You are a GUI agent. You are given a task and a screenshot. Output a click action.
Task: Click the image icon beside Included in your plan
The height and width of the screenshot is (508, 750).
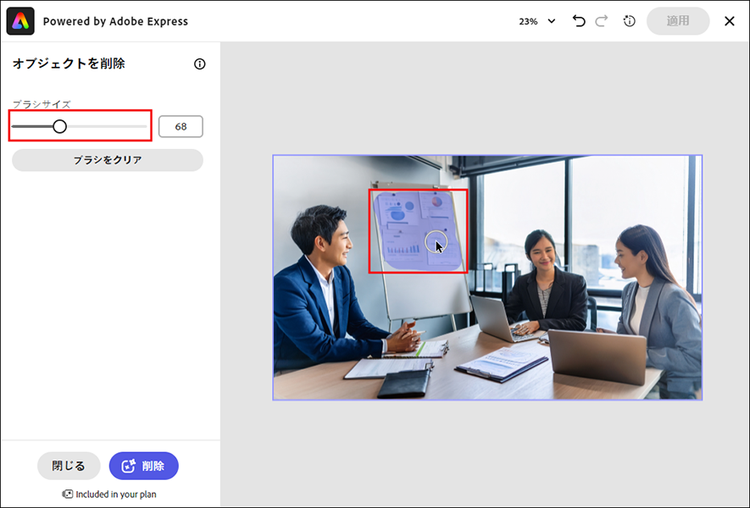pyautogui.click(x=67, y=494)
